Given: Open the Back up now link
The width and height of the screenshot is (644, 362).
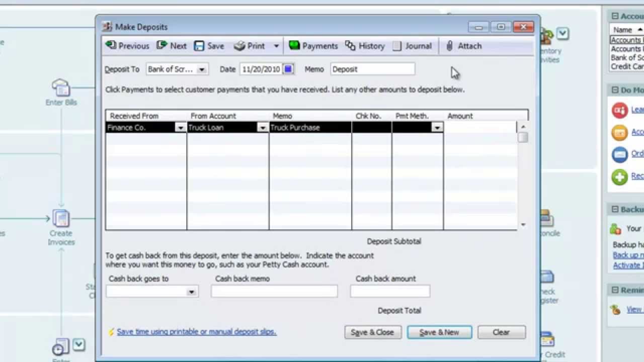Looking at the screenshot, I should click(x=628, y=255).
